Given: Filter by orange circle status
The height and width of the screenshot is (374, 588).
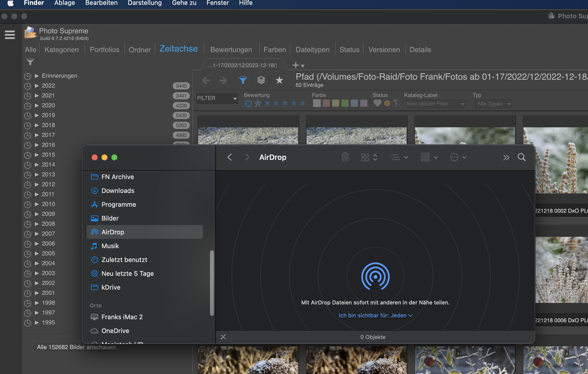Looking at the screenshot, I should pos(387,103).
